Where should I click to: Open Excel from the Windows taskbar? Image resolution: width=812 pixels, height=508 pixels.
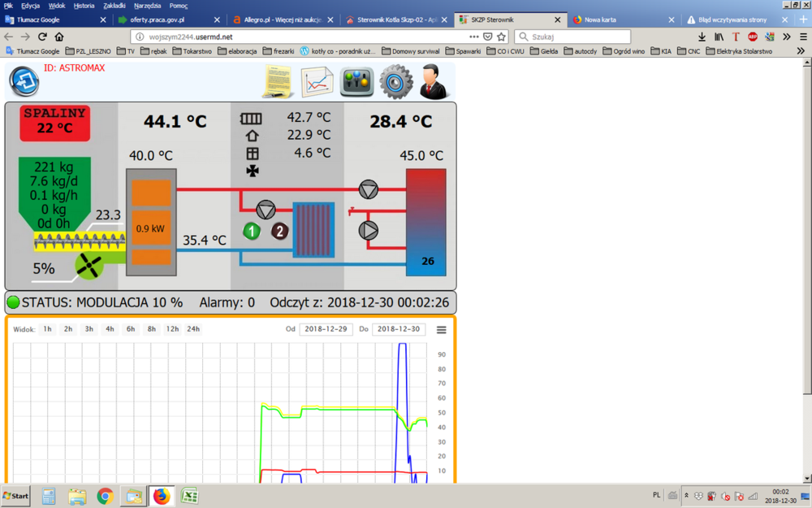(190, 496)
